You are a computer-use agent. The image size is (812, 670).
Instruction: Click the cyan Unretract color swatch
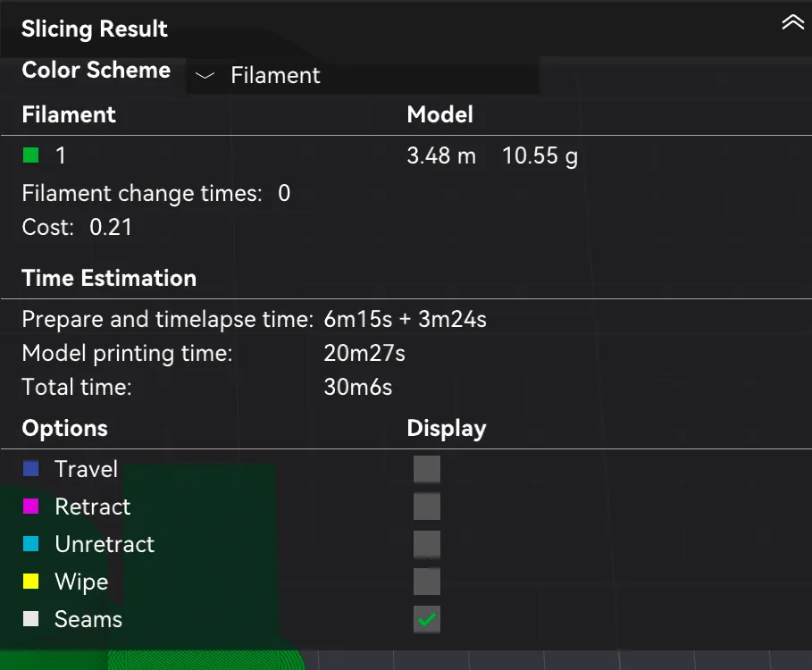pos(31,544)
